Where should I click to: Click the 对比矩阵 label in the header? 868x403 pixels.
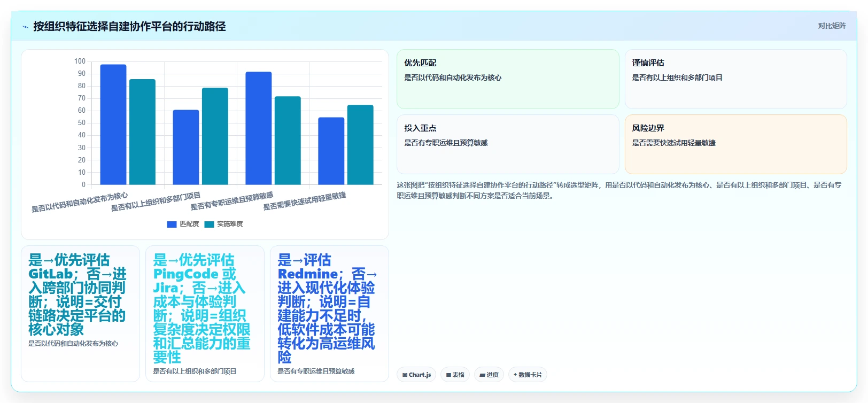click(x=832, y=26)
